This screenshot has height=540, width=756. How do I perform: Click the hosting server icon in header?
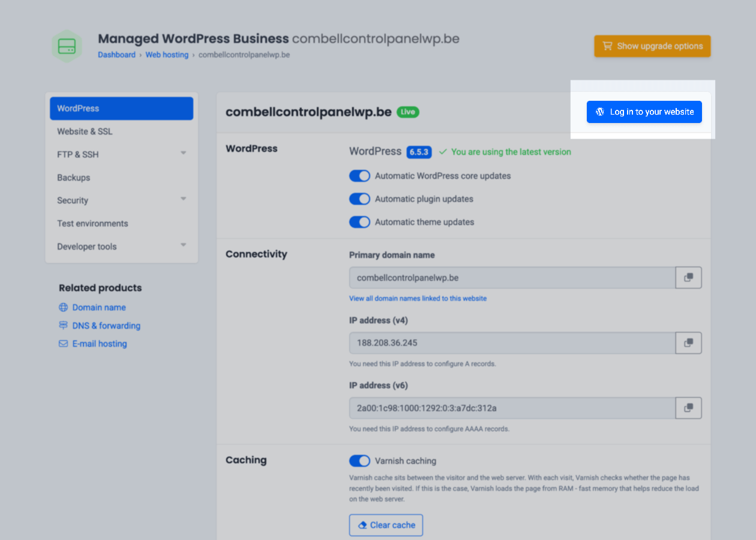[x=67, y=46]
